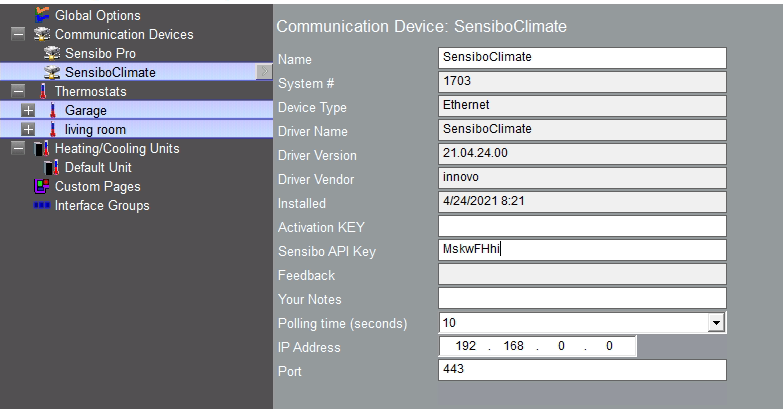Click the Custom Pages icon
Image resolution: width=783 pixels, height=409 pixels.
[x=42, y=186]
